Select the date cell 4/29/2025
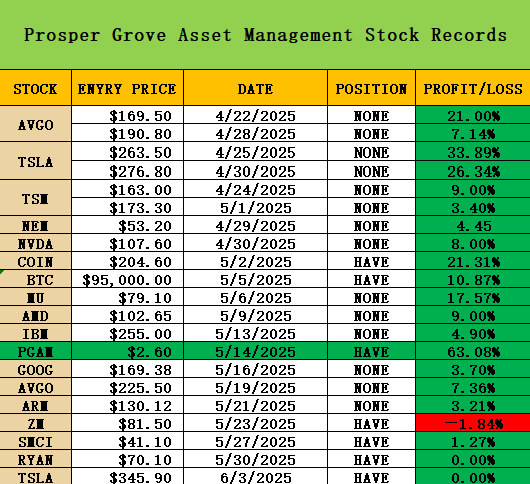Viewport: 530px width, 484px height. 256,225
